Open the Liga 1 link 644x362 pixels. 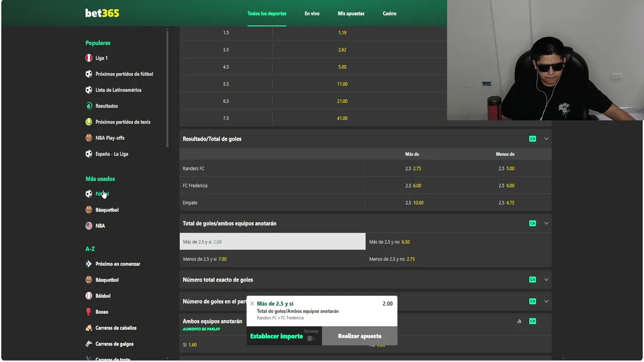coord(102,58)
